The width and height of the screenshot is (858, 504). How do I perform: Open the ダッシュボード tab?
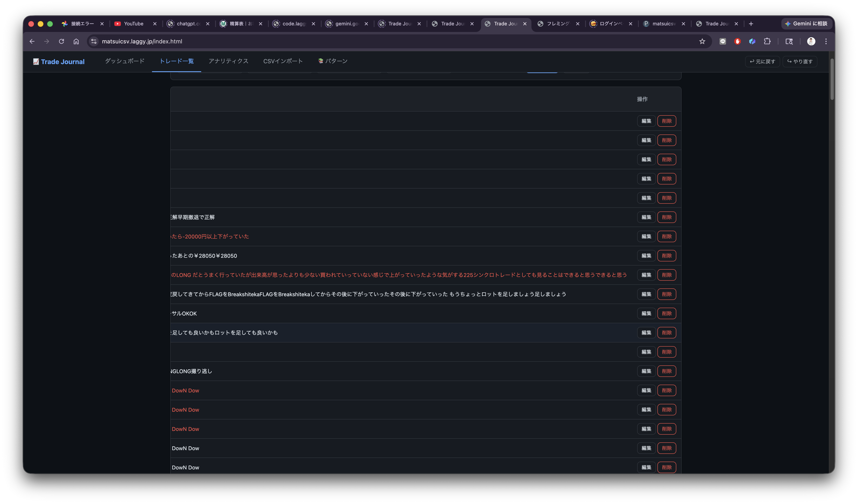125,61
